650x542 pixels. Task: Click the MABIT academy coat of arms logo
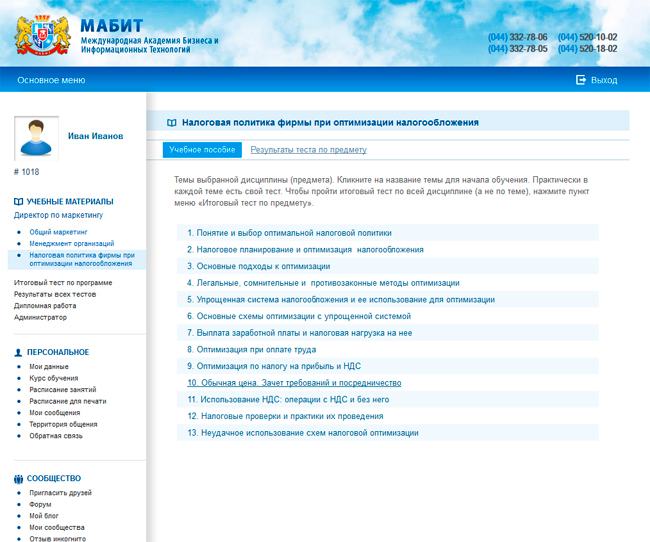(38, 33)
